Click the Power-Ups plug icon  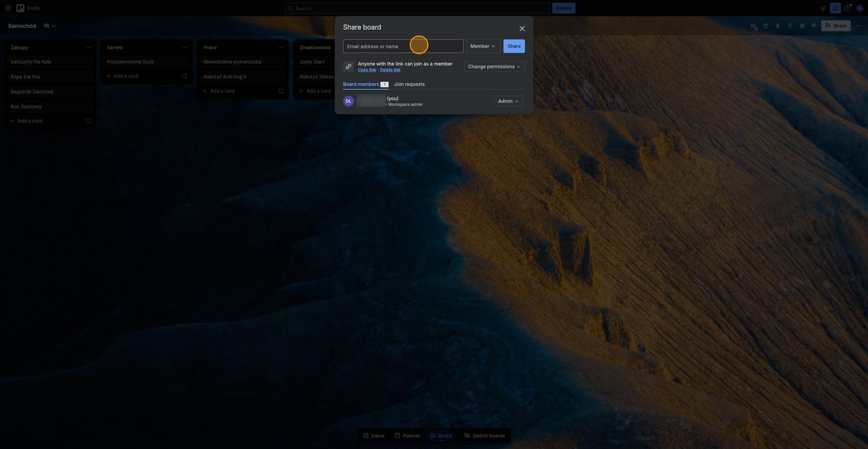pyautogui.click(x=765, y=26)
